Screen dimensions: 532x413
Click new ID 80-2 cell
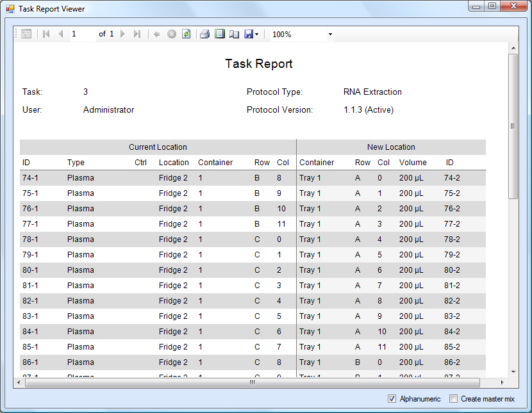click(x=452, y=270)
